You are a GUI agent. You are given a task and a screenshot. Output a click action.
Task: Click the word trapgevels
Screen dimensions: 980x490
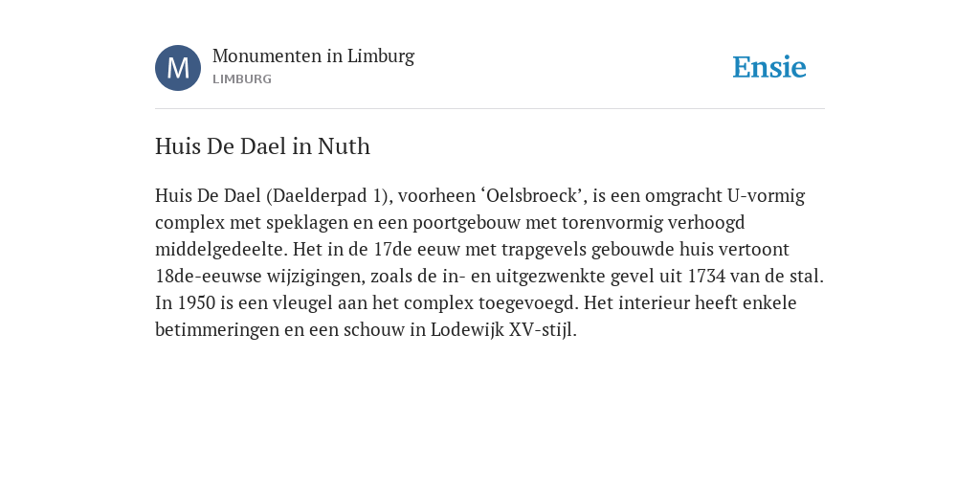click(544, 250)
